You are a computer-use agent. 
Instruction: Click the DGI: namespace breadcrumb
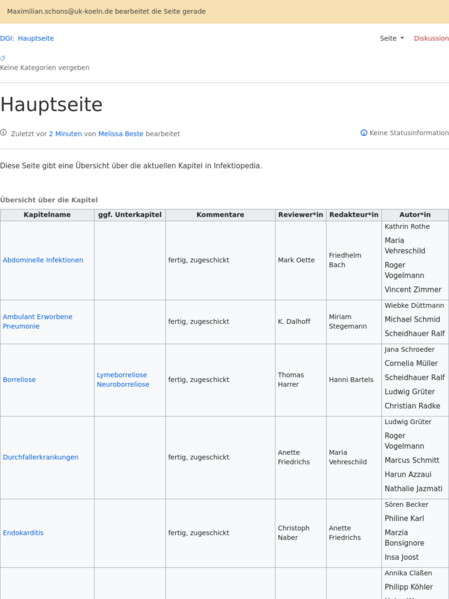click(x=7, y=38)
